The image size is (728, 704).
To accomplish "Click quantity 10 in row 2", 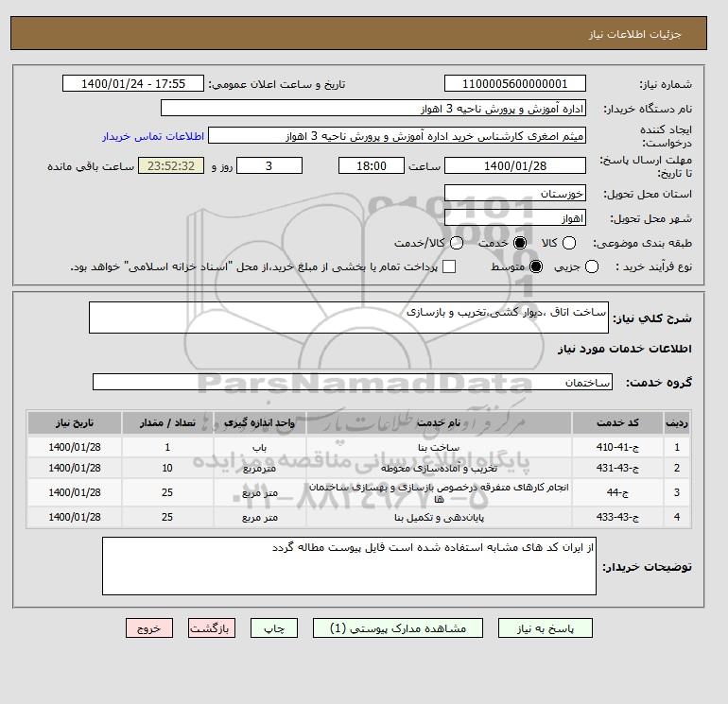I will pos(167,469).
